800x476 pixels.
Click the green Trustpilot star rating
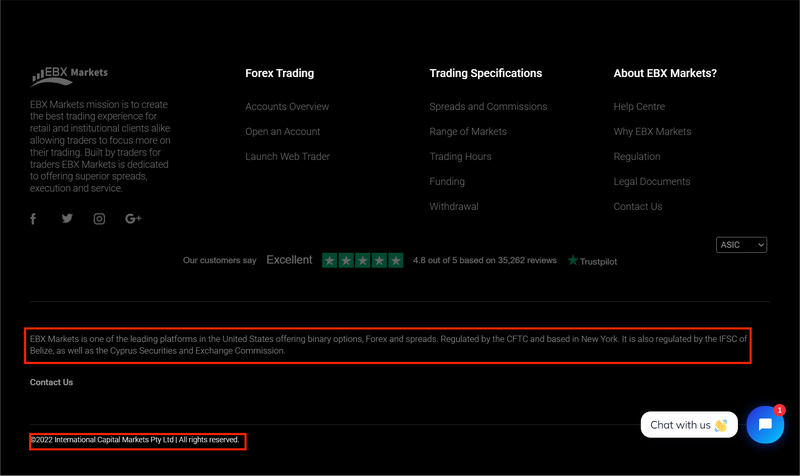[x=362, y=260]
